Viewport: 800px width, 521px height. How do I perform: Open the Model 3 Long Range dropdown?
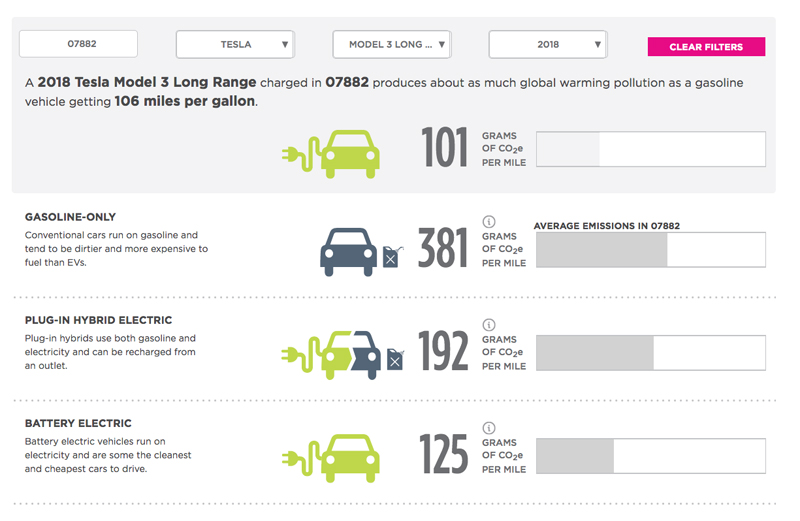click(392, 44)
